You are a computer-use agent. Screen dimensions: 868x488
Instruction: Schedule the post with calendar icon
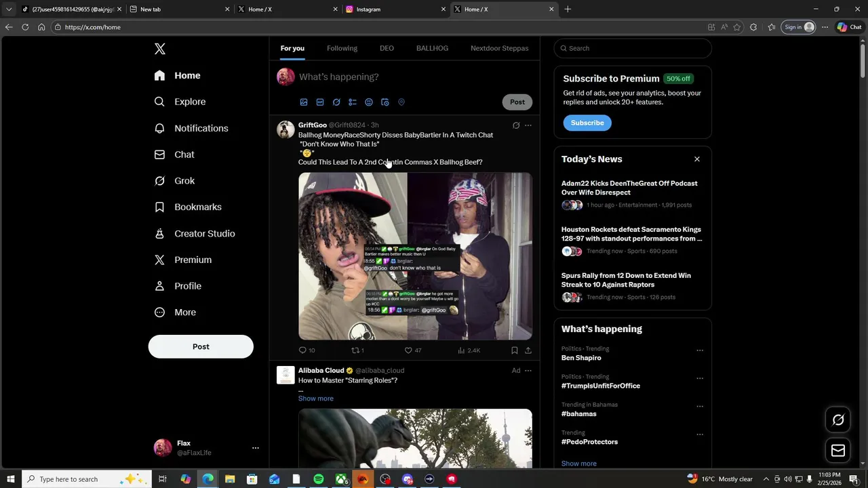(x=385, y=102)
